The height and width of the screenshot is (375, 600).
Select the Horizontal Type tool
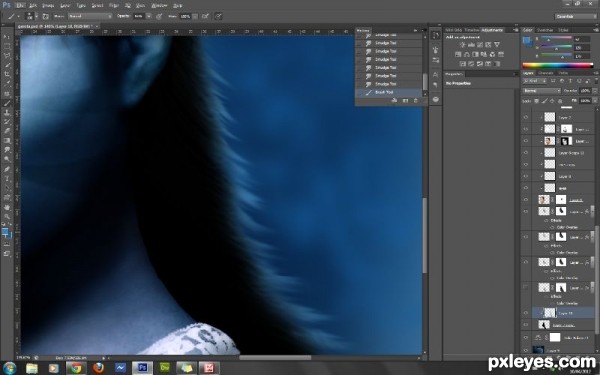coord(7,179)
